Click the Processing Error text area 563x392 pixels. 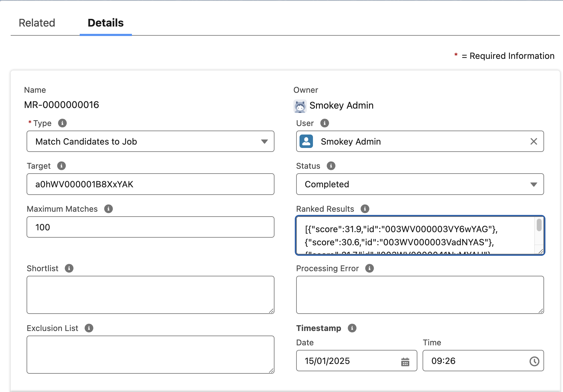(420, 295)
